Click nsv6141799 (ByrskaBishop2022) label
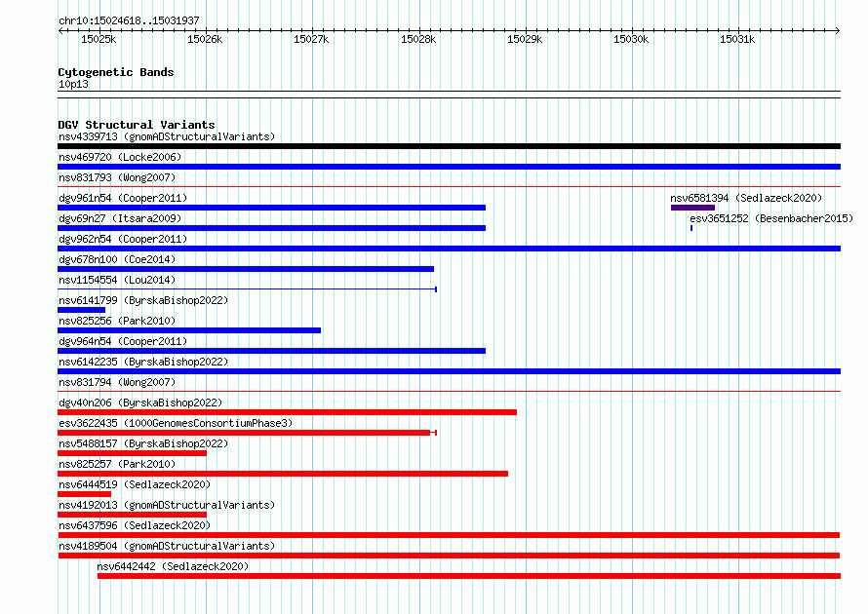 [x=143, y=300]
